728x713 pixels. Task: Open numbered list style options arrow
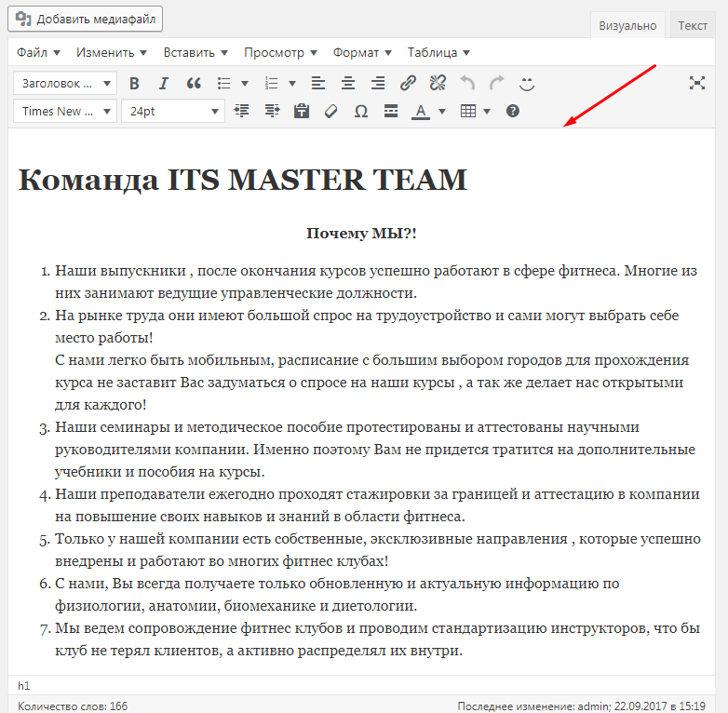coord(292,84)
